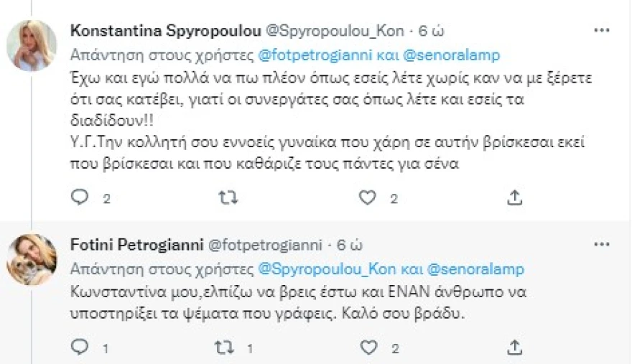Like Fotini Petrogianni's tweet
The image size is (632, 364).
(367, 347)
